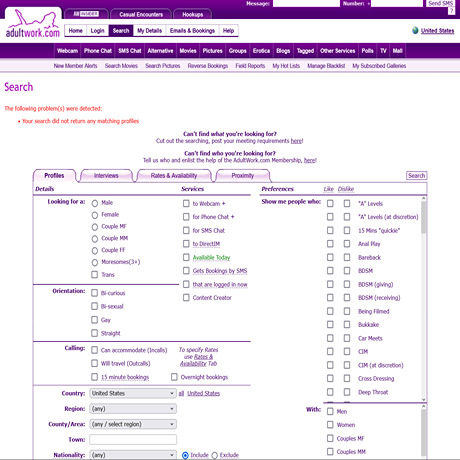Image resolution: width=460 pixels, height=460 pixels.
Task: Check Gets Bookings by SMS
Action: pyautogui.click(x=186, y=271)
